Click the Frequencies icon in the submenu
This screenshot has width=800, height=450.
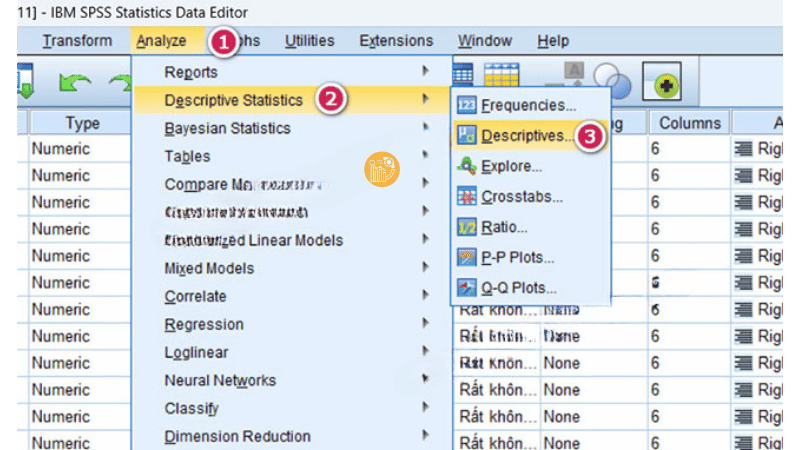[466, 105]
